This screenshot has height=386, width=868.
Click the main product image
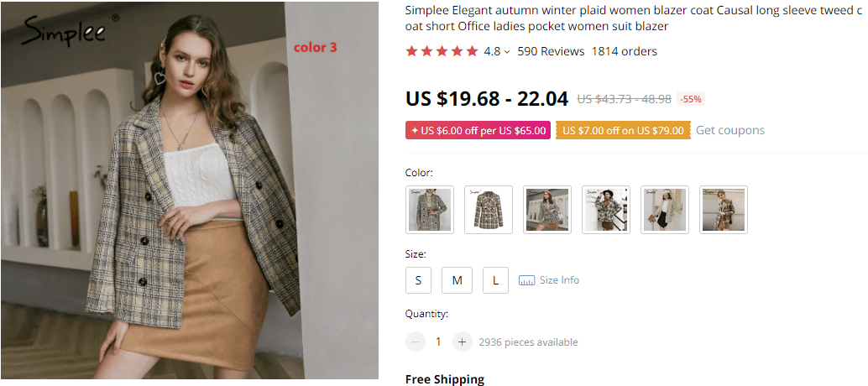190,193
